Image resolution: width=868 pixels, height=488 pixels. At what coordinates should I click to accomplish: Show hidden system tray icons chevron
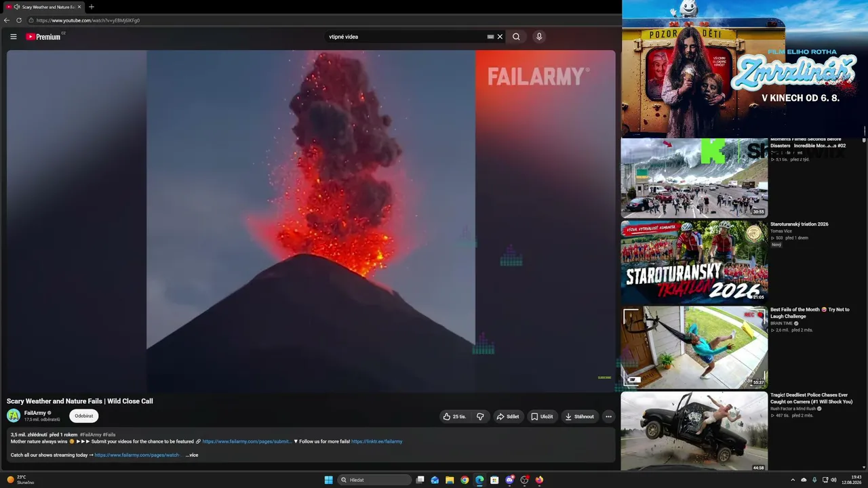point(793,480)
